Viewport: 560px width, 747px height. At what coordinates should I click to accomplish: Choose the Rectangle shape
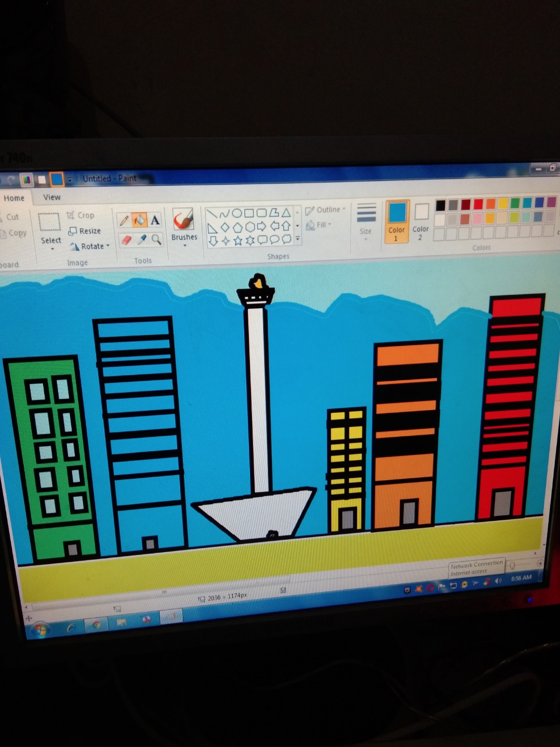[x=249, y=213]
